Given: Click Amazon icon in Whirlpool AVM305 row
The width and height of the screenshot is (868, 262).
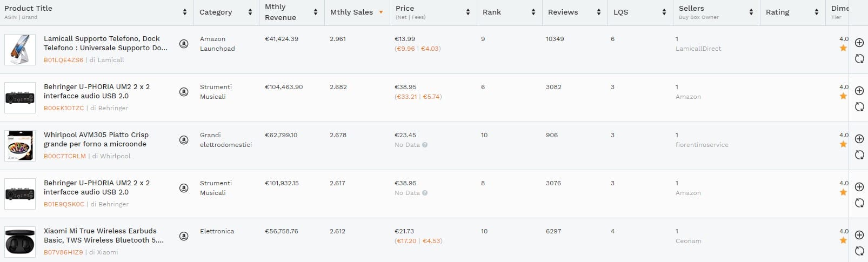Looking at the screenshot, I should tap(184, 140).
